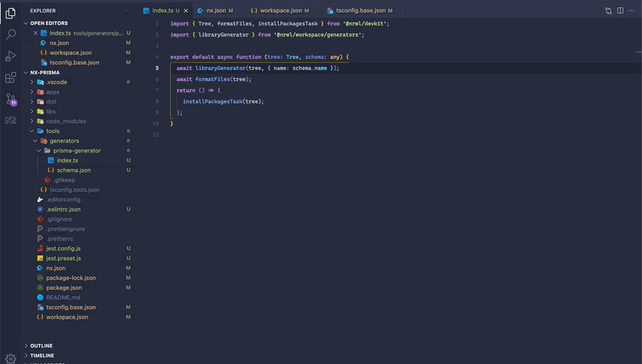
Task: Select index.ts under prisma-generator
Action: 68,160
